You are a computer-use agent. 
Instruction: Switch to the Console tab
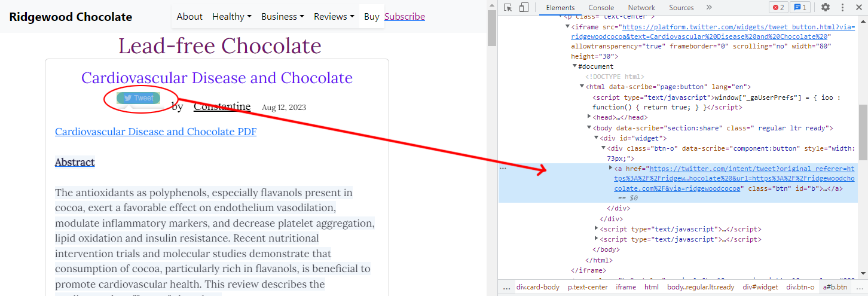point(601,8)
